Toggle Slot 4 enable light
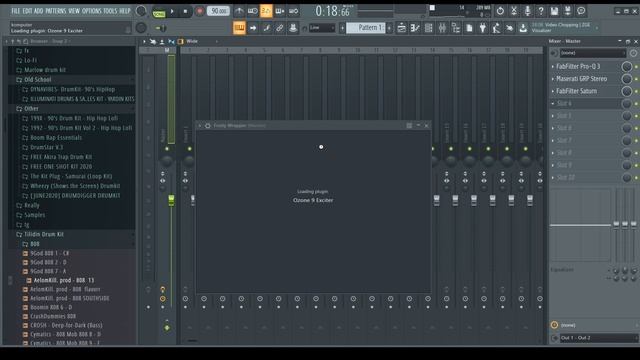Viewport: 640px width, 360px height. 636,104
